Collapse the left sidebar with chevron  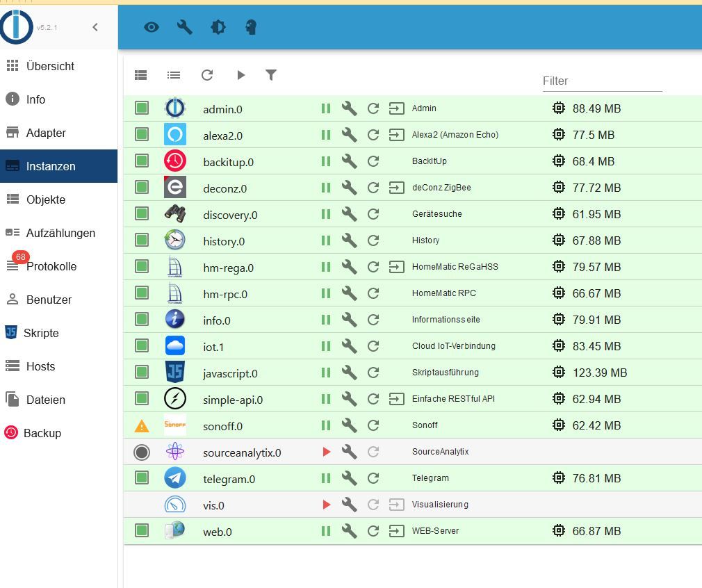pyautogui.click(x=95, y=27)
